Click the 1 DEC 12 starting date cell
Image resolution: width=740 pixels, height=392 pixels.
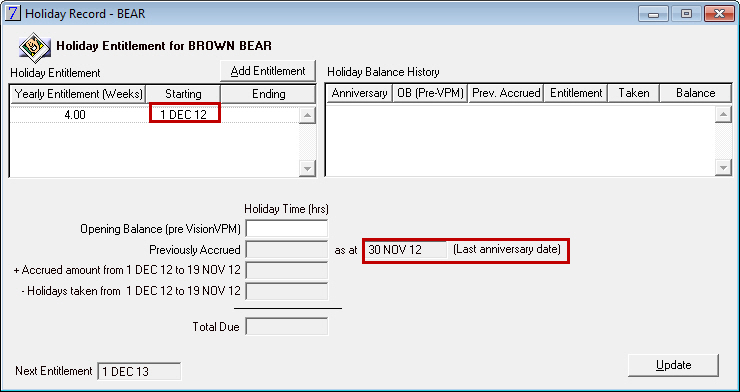184,115
